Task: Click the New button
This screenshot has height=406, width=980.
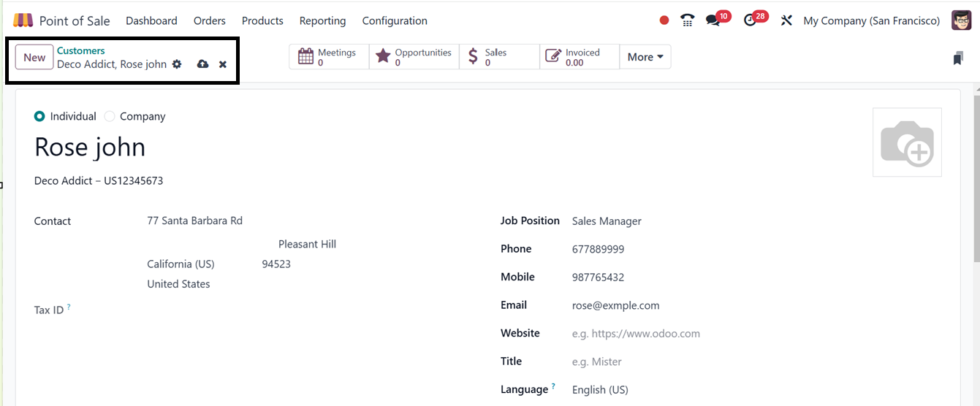Action: tap(34, 58)
